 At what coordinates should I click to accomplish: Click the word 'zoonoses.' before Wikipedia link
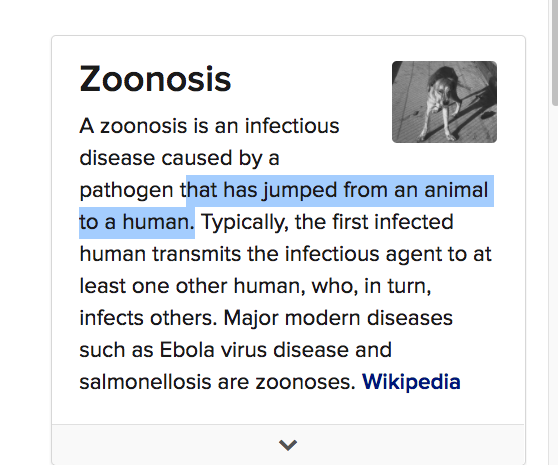pos(306,382)
